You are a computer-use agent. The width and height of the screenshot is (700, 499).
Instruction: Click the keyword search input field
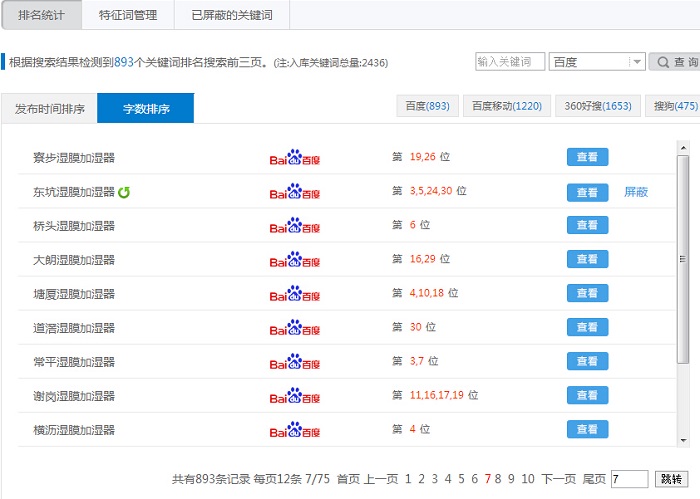tap(510, 62)
